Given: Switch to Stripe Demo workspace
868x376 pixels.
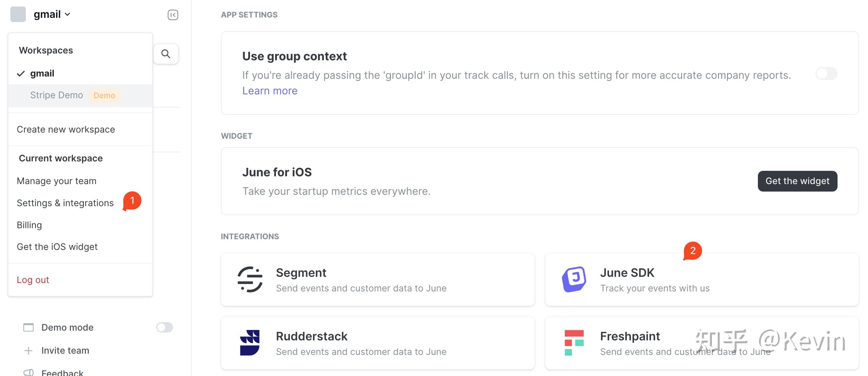Looking at the screenshot, I should (57, 95).
